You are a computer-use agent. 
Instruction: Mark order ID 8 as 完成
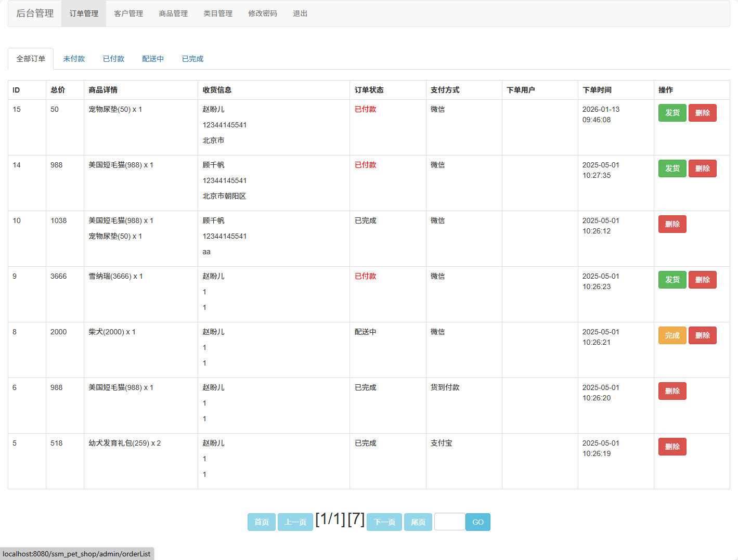tap(672, 335)
